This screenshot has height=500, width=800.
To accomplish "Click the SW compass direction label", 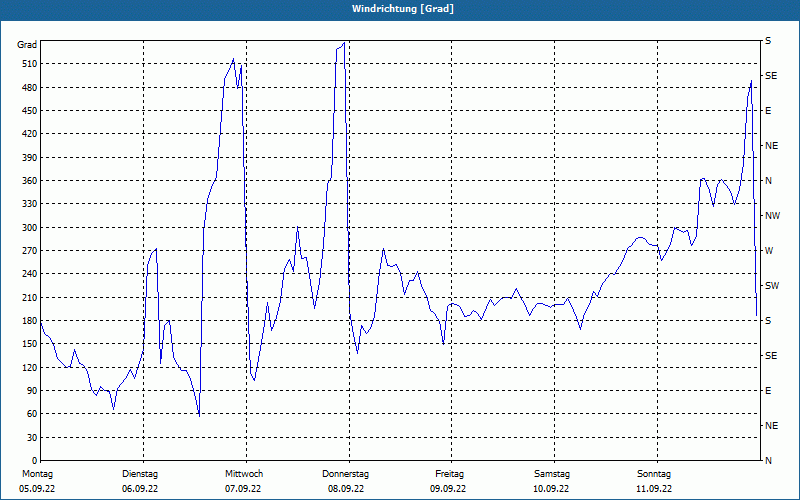I will point(772,286).
